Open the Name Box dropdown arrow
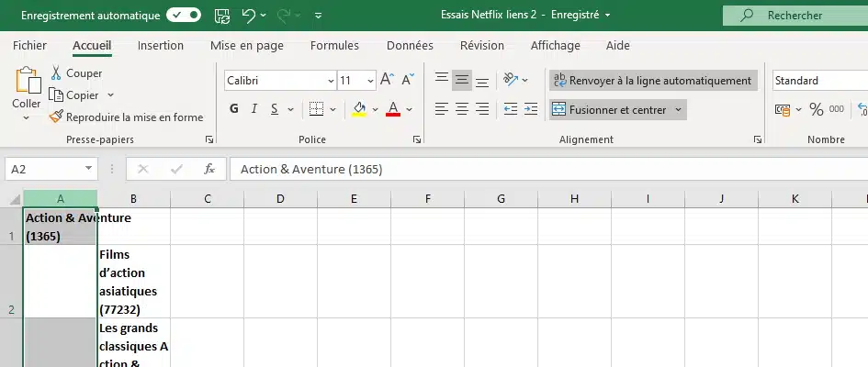Screen dimensions: 868x367 coord(88,169)
